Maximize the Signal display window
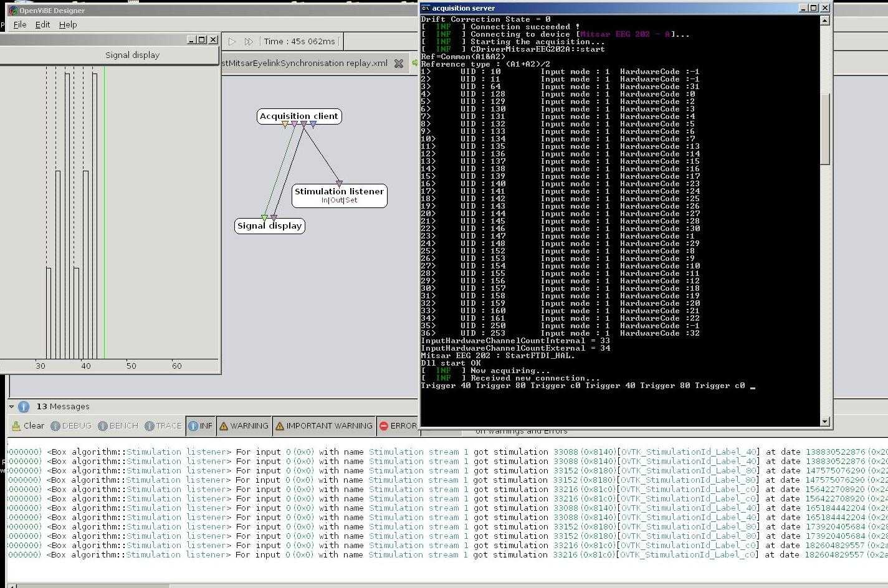The width and height of the screenshot is (888, 588). pos(202,39)
